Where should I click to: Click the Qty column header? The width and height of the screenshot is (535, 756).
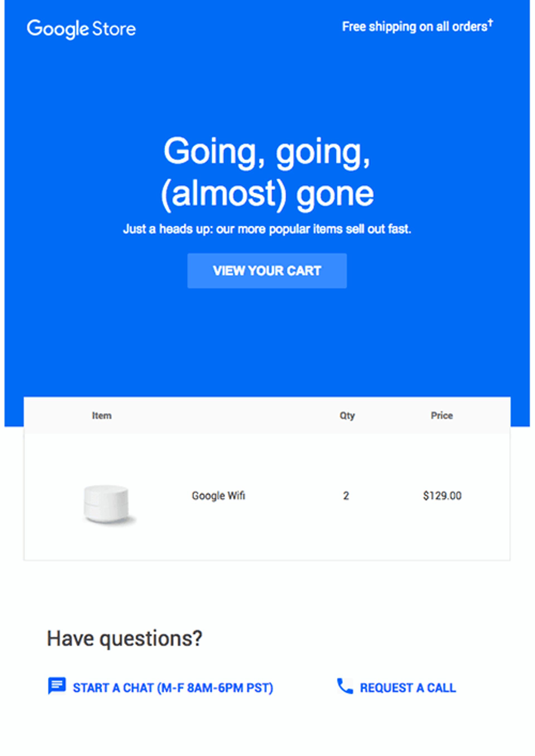[x=347, y=416]
